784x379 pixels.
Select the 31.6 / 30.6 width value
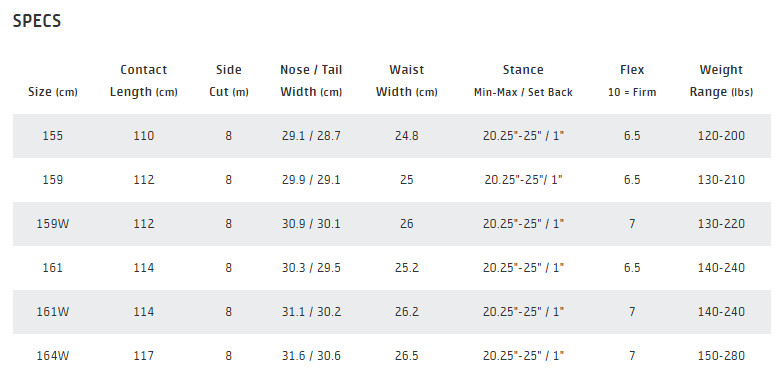(311, 356)
